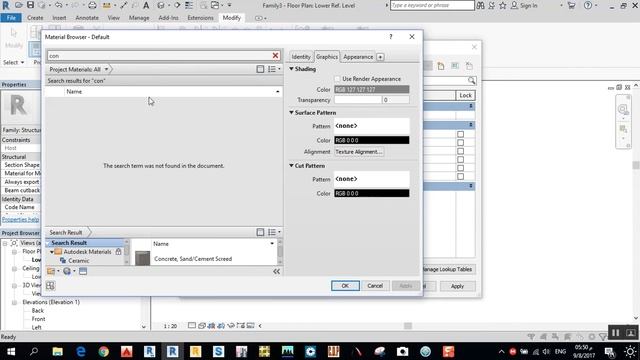Viewport: 640px width, 360px height.
Task: Collapse the Shading section
Action: (291, 69)
